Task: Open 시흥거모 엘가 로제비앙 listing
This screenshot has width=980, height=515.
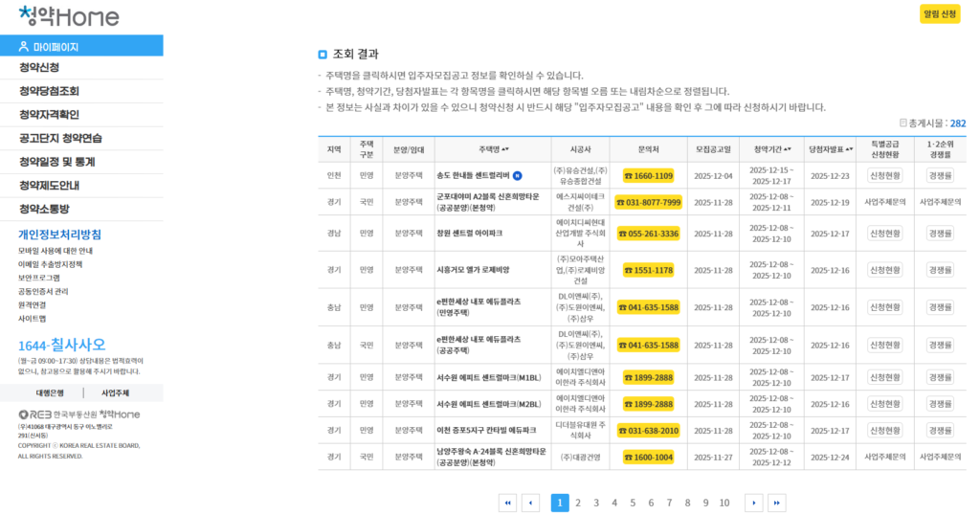Action: (473, 270)
